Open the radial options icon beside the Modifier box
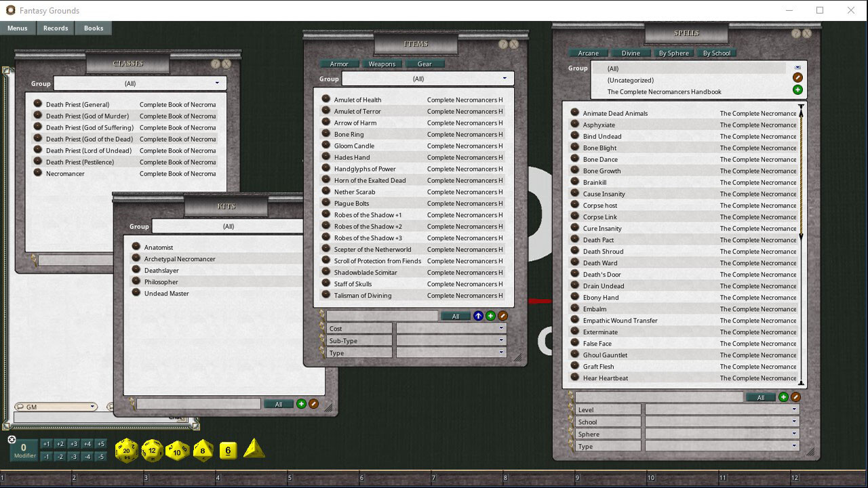The height and width of the screenshot is (488, 868). point(12,440)
